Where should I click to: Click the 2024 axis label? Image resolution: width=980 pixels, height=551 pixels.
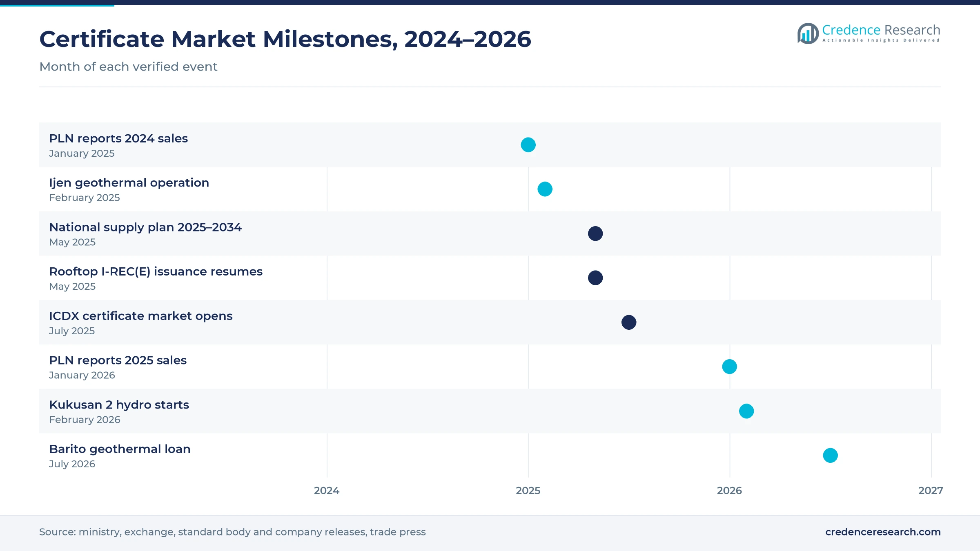[x=327, y=491]
